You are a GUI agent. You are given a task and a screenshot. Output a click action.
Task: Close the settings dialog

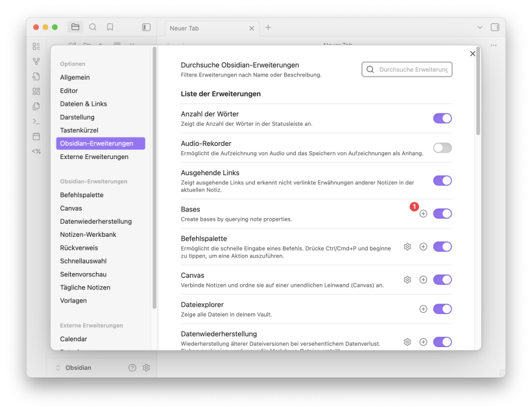[x=472, y=54]
